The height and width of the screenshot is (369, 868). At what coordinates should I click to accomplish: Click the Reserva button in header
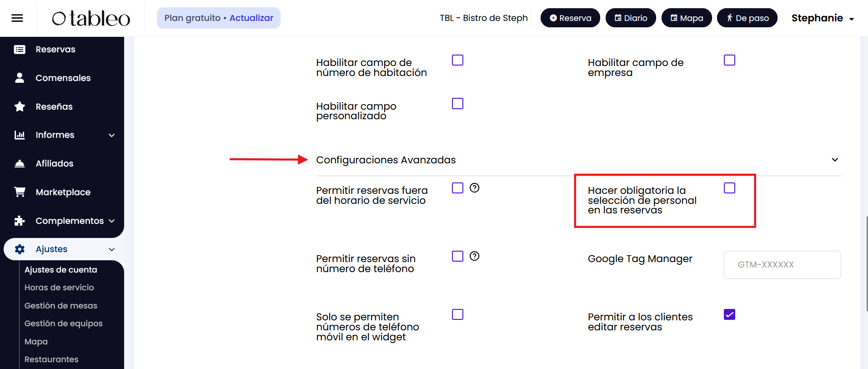coord(570,18)
